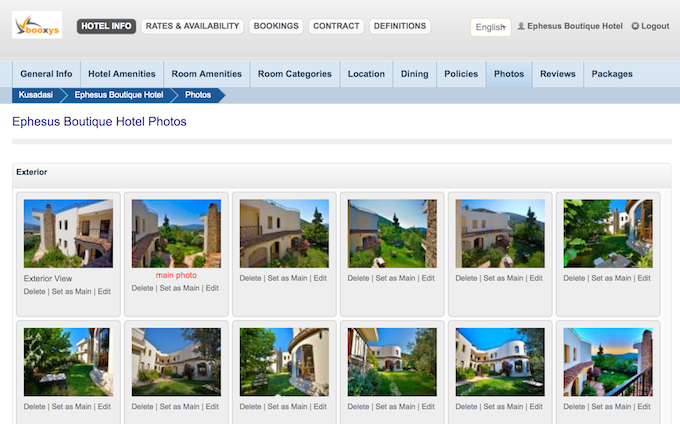This screenshot has width=680, height=424.
Task: Click Edit under last photo in first row
Action: (x=644, y=278)
